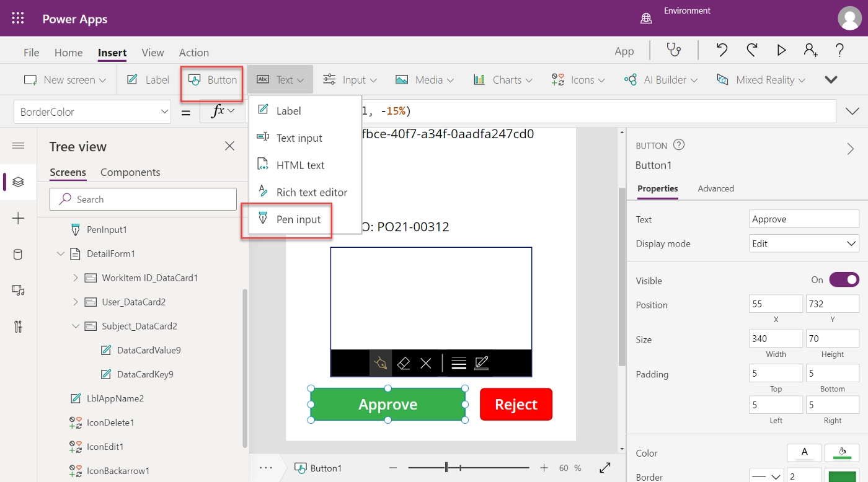Open the AI Builder ribbon dropdown
The width and height of the screenshot is (868, 482).
(661, 80)
